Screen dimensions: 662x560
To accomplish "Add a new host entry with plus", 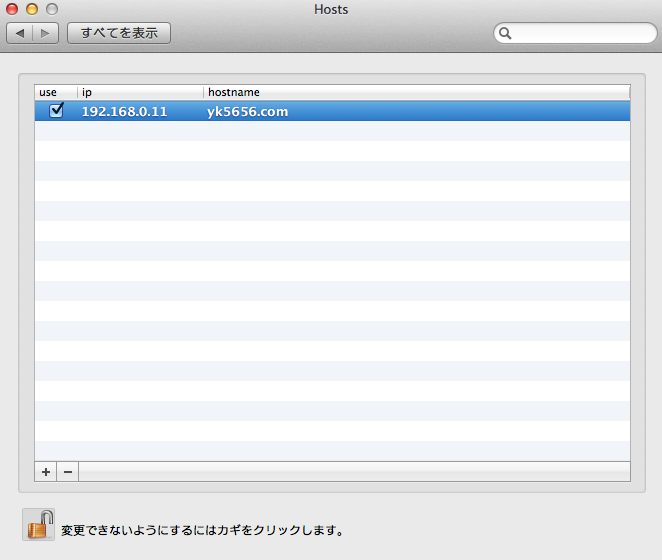I will pos(46,471).
